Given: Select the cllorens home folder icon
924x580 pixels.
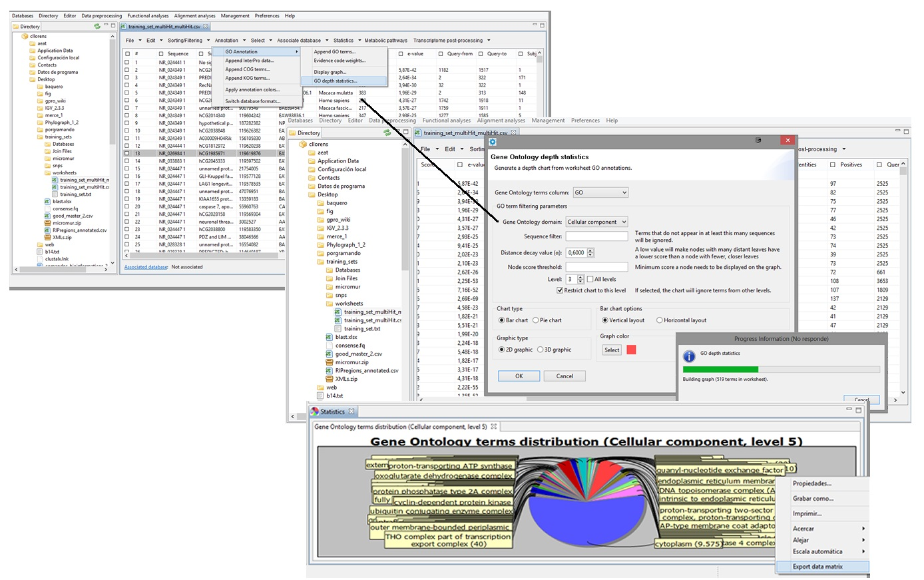Looking at the screenshot, I should pyautogui.click(x=303, y=145).
